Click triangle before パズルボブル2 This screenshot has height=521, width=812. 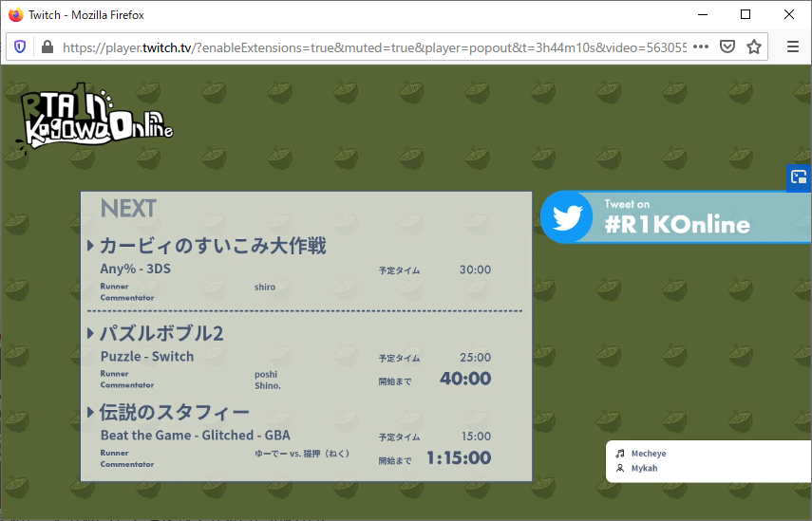tap(90, 333)
